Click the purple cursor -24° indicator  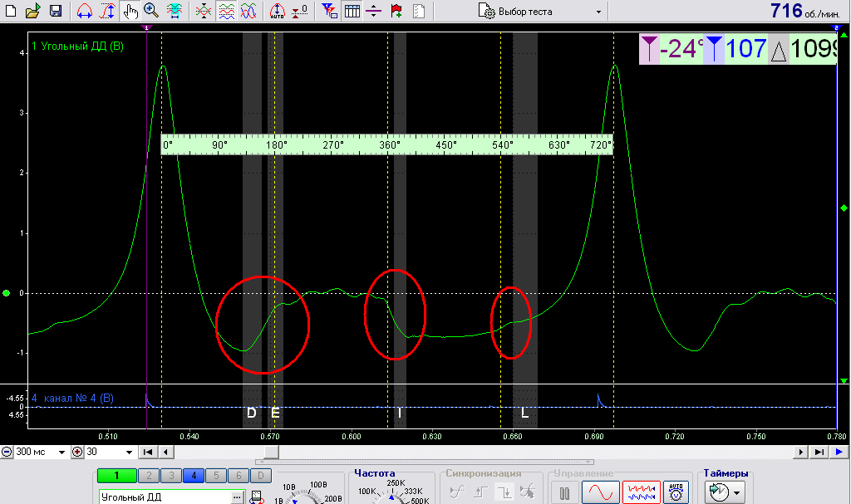tap(671, 49)
